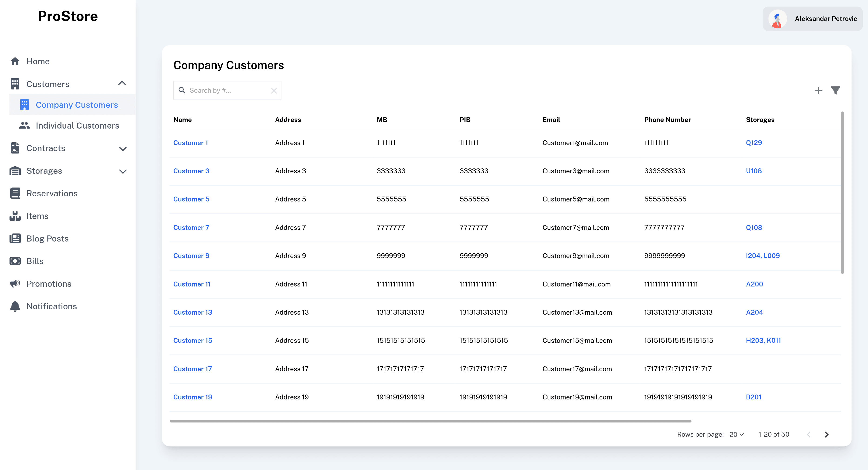Image resolution: width=868 pixels, height=470 pixels.
Task: Click the Home house icon
Action: (15, 61)
